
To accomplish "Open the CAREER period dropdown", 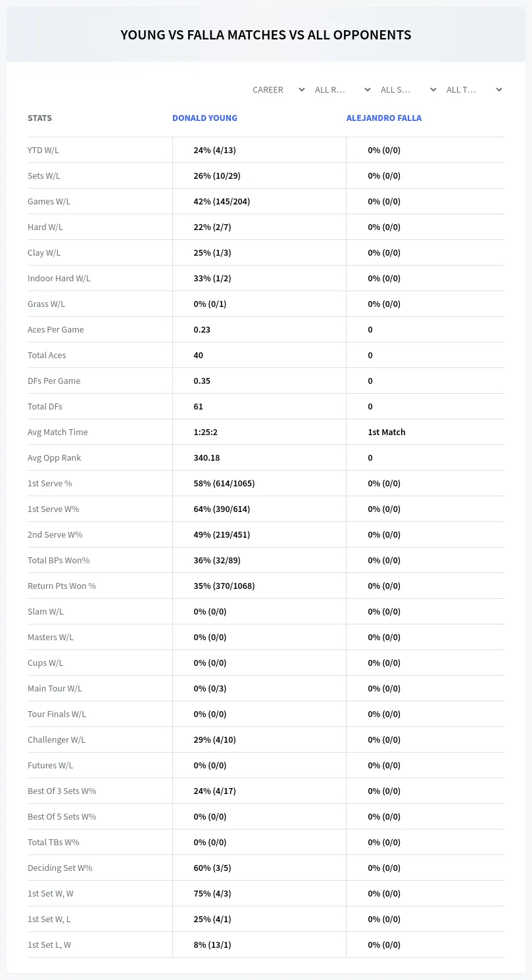I will click(x=278, y=89).
